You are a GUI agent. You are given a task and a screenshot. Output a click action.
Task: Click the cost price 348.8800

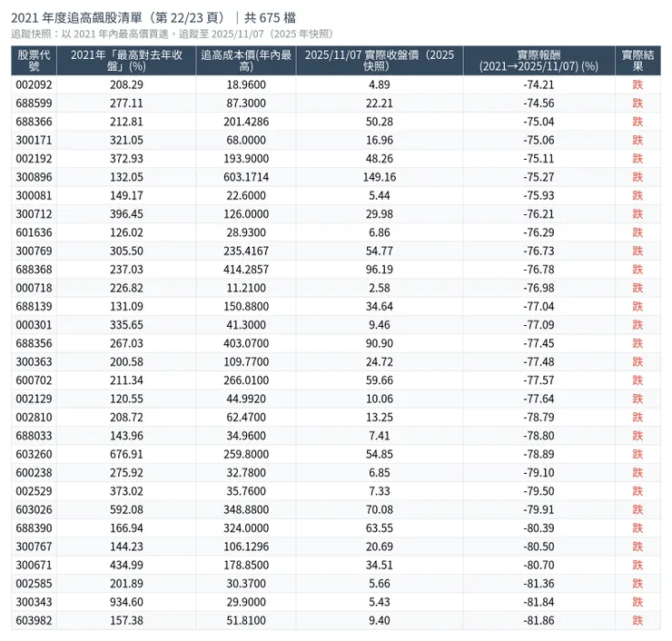tap(246, 509)
